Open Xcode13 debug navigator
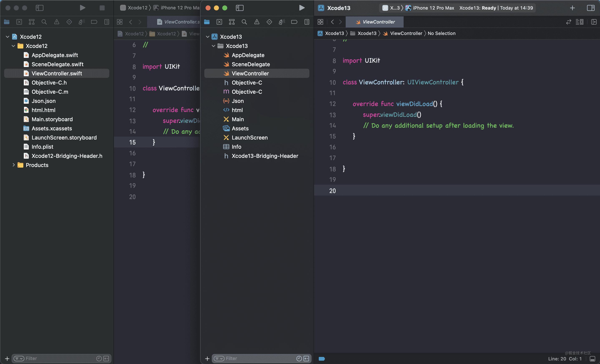This screenshot has width=600, height=364. [x=282, y=22]
